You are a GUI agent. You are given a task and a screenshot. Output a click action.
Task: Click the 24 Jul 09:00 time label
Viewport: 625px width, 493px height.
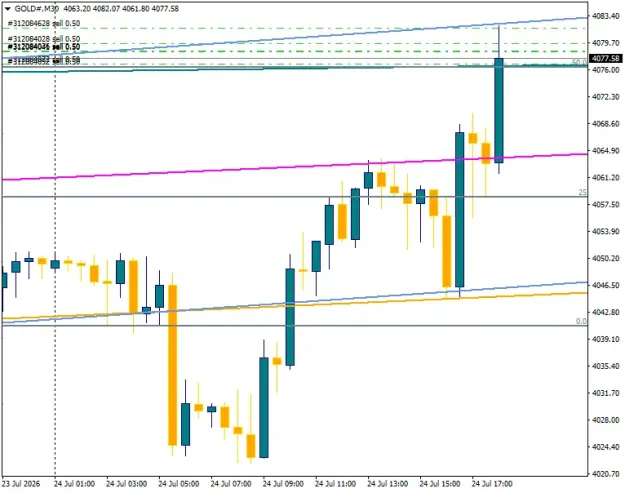tap(283, 484)
